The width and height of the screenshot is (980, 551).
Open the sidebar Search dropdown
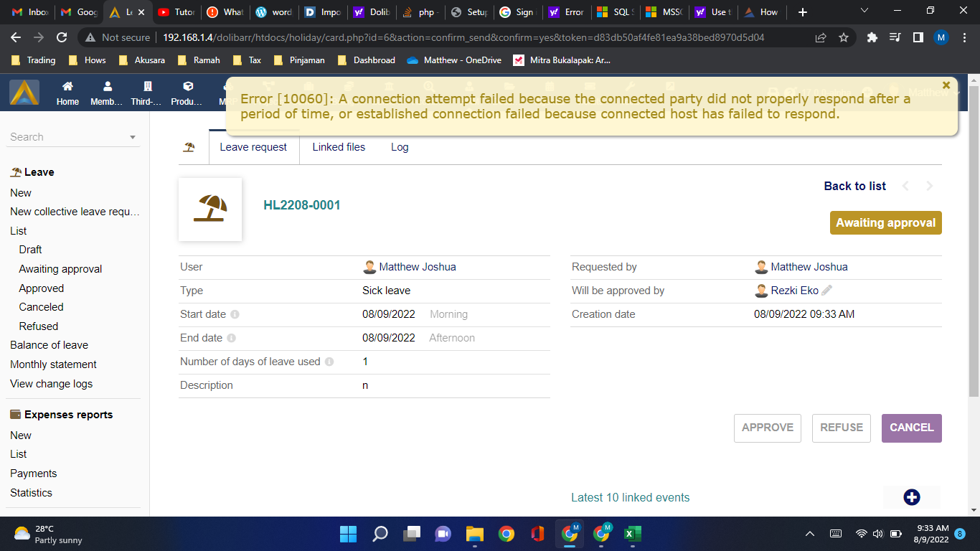click(x=72, y=137)
